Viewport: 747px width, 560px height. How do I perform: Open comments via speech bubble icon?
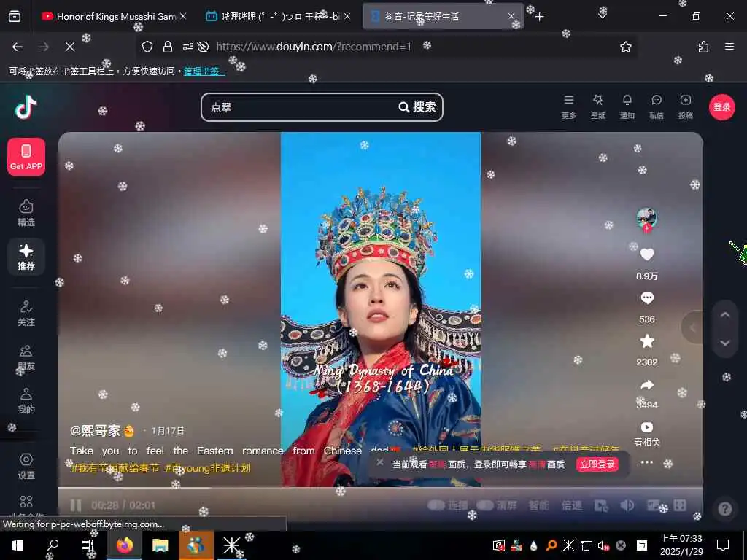(647, 298)
